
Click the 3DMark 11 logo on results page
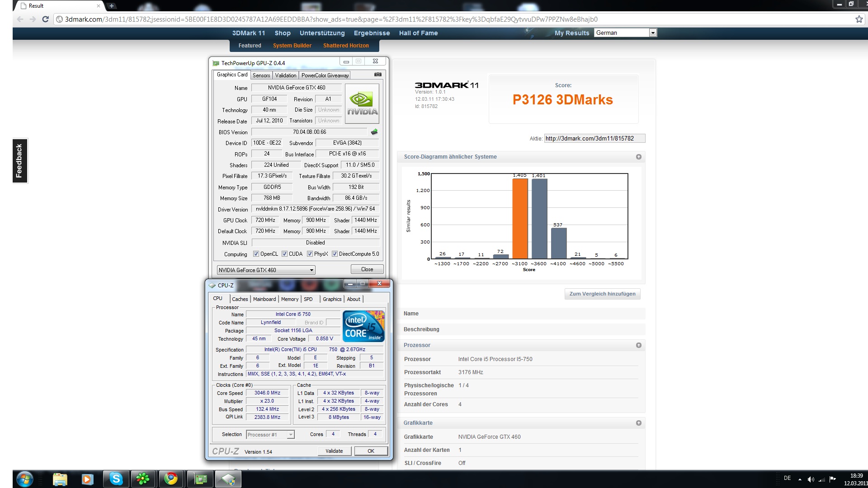coord(446,85)
